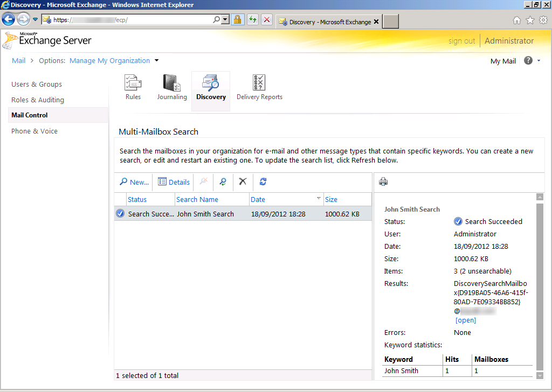Image resolution: width=552 pixels, height=392 pixels.
Task: Open My Mail link
Action: pyautogui.click(x=503, y=61)
